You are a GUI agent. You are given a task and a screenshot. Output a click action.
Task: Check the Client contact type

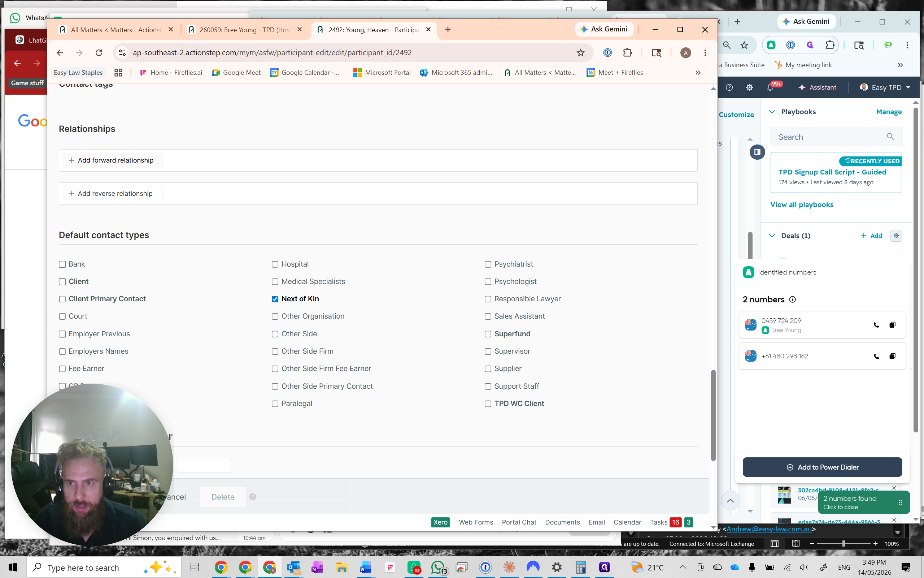pyautogui.click(x=62, y=282)
